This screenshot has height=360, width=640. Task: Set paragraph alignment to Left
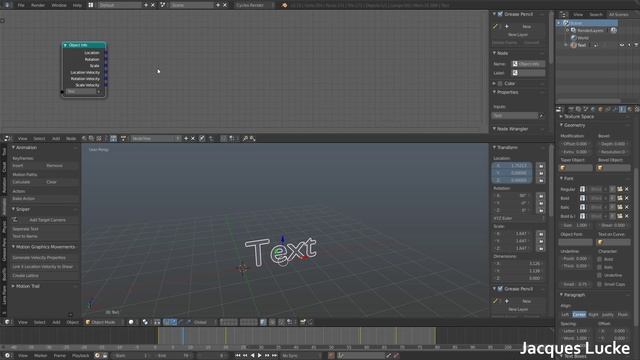pos(565,315)
